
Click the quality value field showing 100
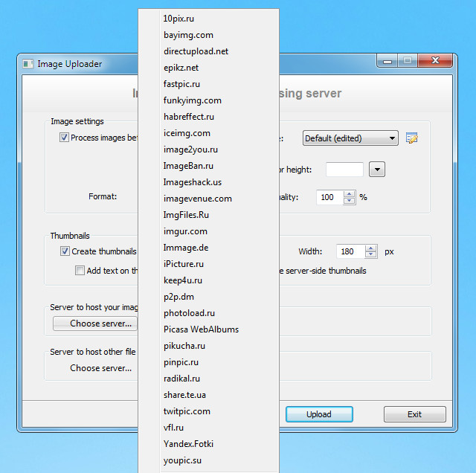click(330, 197)
